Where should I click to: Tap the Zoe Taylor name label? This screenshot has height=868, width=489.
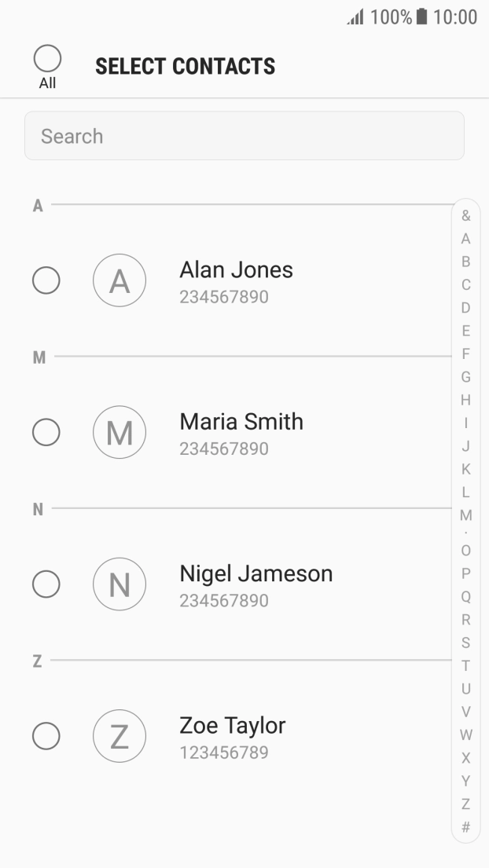(233, 725)
